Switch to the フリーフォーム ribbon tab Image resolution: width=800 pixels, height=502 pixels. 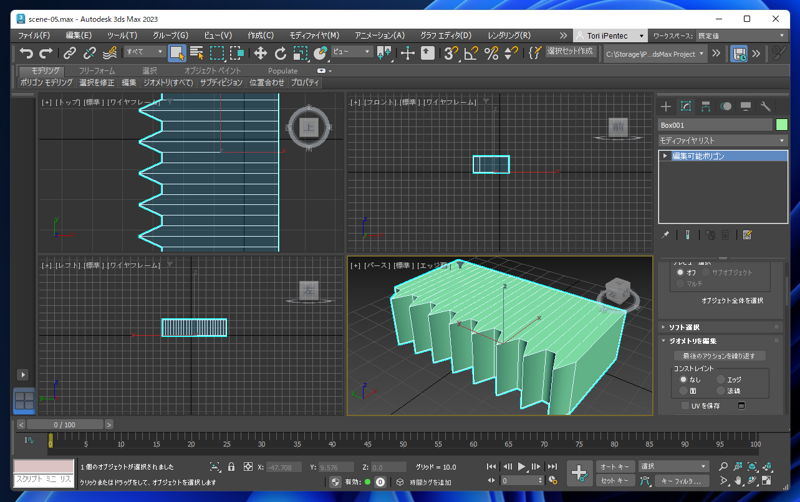pos(97,71)
